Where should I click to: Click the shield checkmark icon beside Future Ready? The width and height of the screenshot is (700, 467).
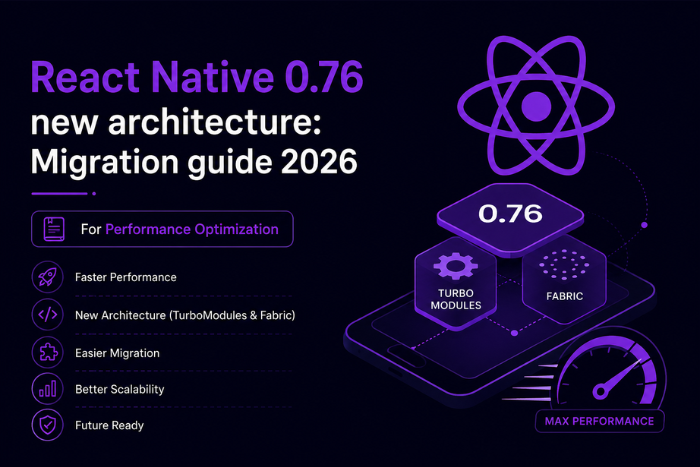47,425
